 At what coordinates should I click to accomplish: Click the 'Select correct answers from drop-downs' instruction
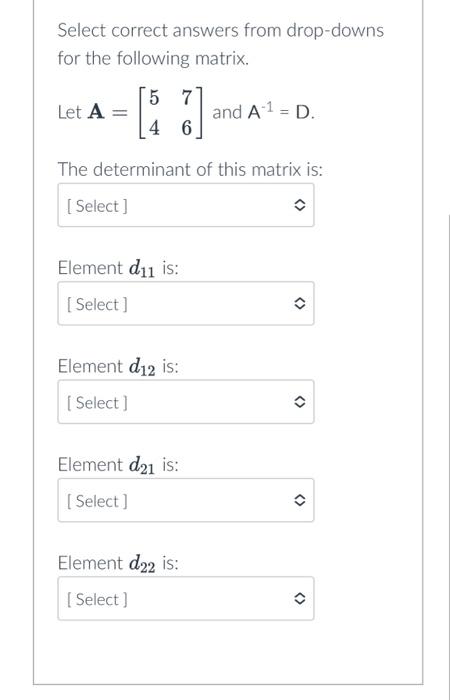(x=221, y=30)
